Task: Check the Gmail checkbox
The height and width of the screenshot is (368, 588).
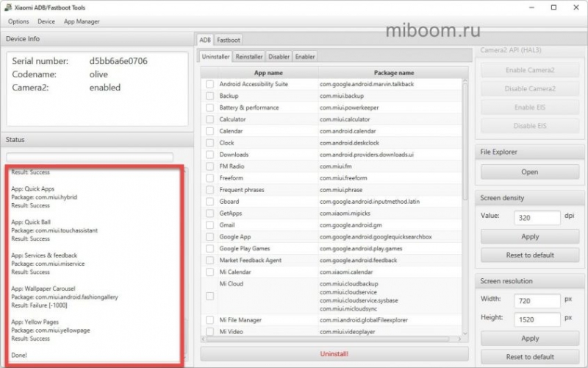Action: pos(210,225)
